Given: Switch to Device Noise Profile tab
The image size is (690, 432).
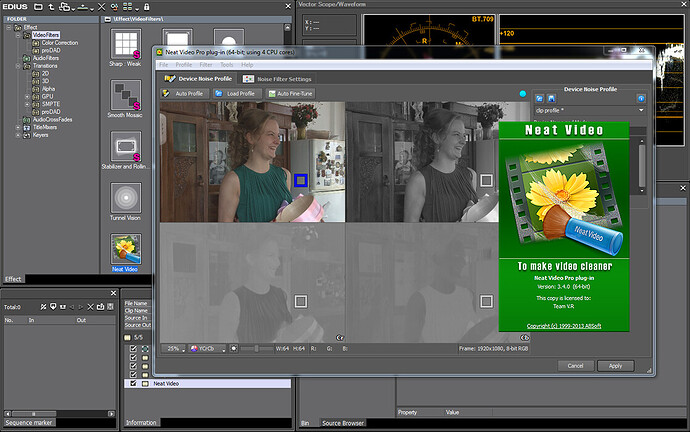Looking at the screenshot, I should coord(198,79).
